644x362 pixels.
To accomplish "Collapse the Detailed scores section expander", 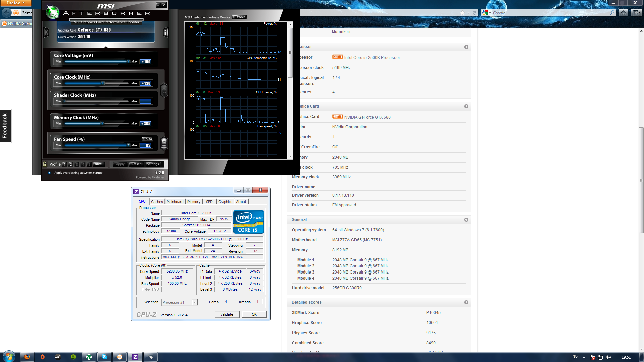I will point(466,302).
